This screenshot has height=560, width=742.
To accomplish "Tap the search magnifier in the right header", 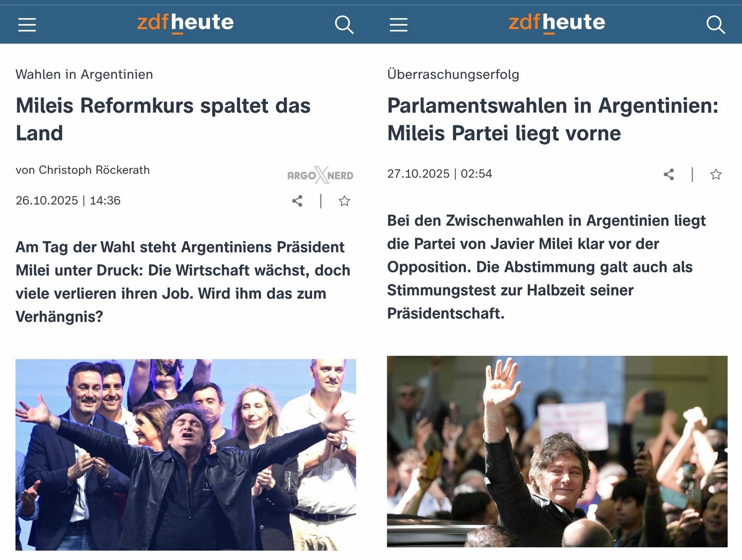I will tap(716, 24).
